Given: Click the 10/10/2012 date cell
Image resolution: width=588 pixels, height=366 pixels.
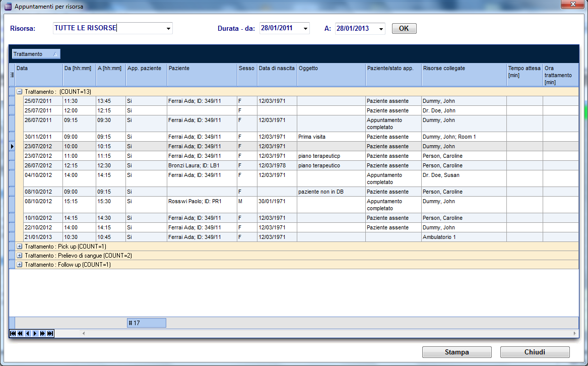Looking at the screenshot, I should (x=43, y=218).
